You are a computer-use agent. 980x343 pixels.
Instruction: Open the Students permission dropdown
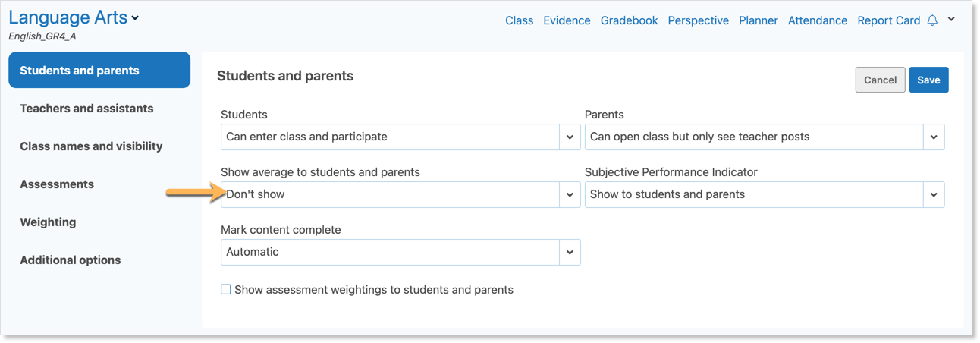(x=400, y=137)
